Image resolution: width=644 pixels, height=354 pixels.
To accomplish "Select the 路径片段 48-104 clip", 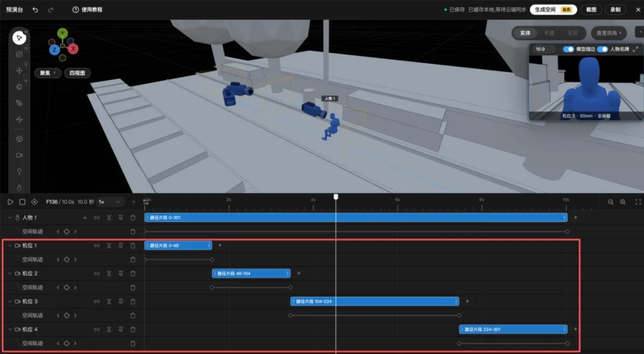I will point(251,274).
